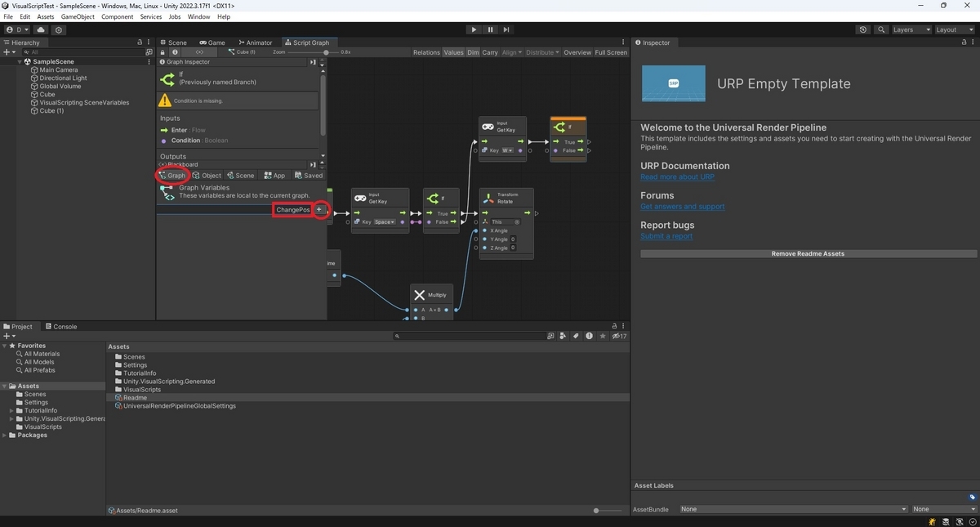Select Directional Light in Hierarchy
The height and width of the screenshot is (527, 980).
click(63, 78)
